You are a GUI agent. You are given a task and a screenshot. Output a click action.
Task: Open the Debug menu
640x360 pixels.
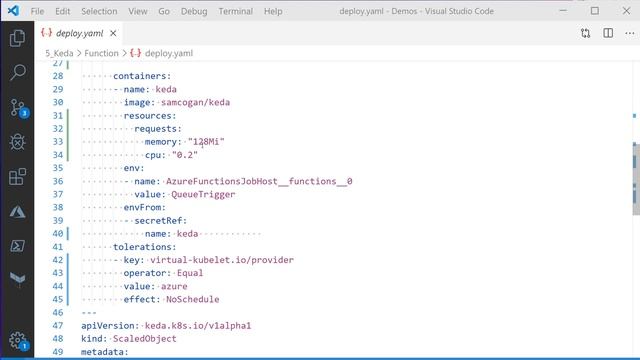pos(194,11)
